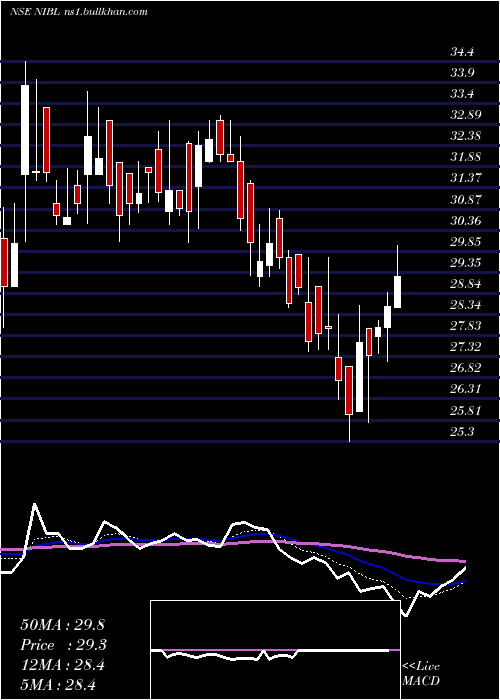The width and height of the screenshot is (500, 700).
Task: Click the last white candlestick on the right
Action: coord(397,292)
